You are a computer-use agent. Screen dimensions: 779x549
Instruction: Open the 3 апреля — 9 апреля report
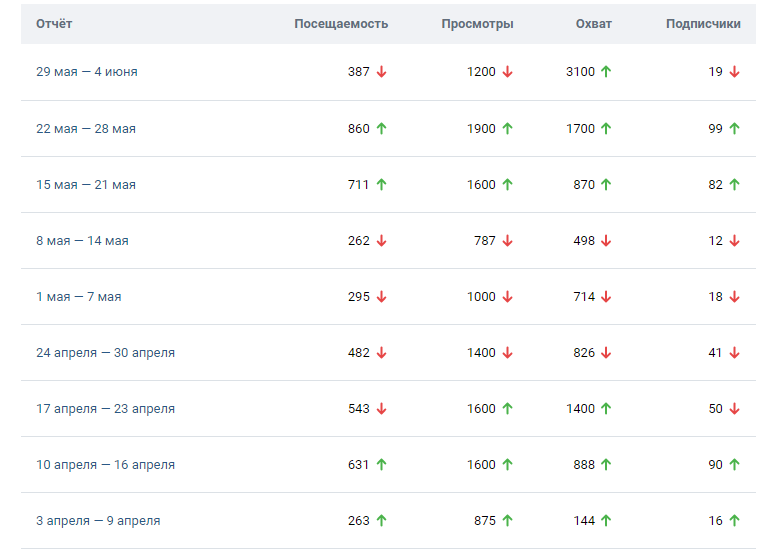coord(98,521)
